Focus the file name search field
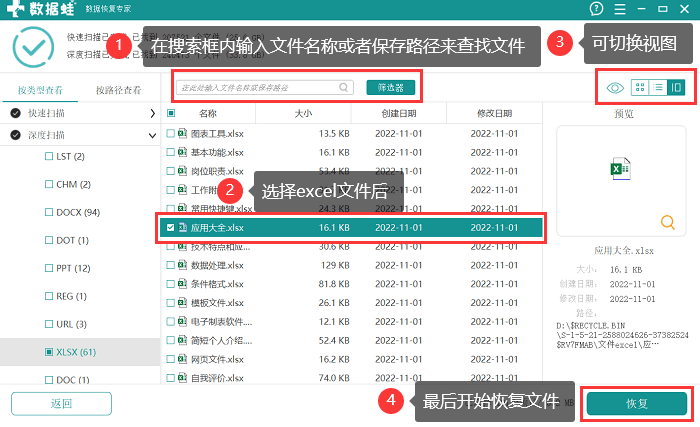Viewport: 700px width, 427px height. (265, 87)
